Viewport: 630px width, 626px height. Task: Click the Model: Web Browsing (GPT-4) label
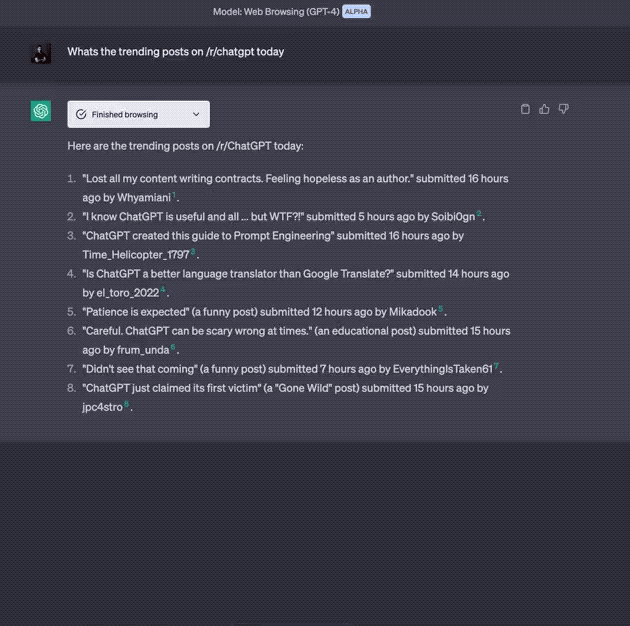pyautogui.click(x=276, y=11)
